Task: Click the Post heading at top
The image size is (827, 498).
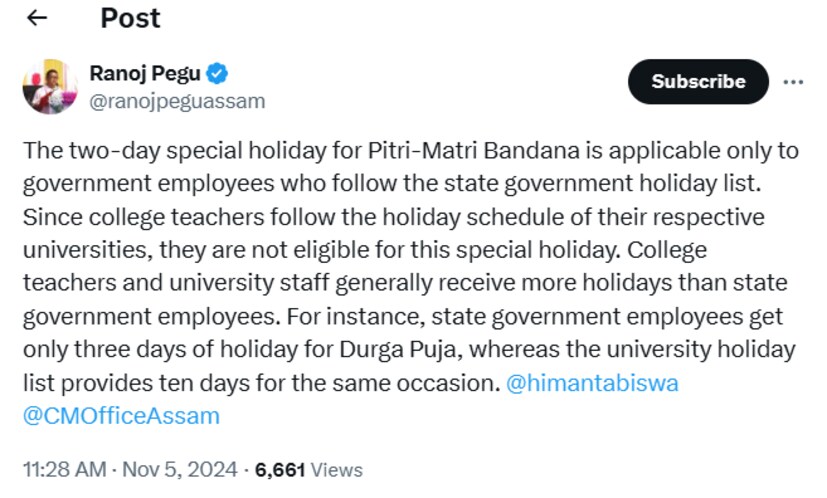Action: pyautogui.click(x=130, y=18)
